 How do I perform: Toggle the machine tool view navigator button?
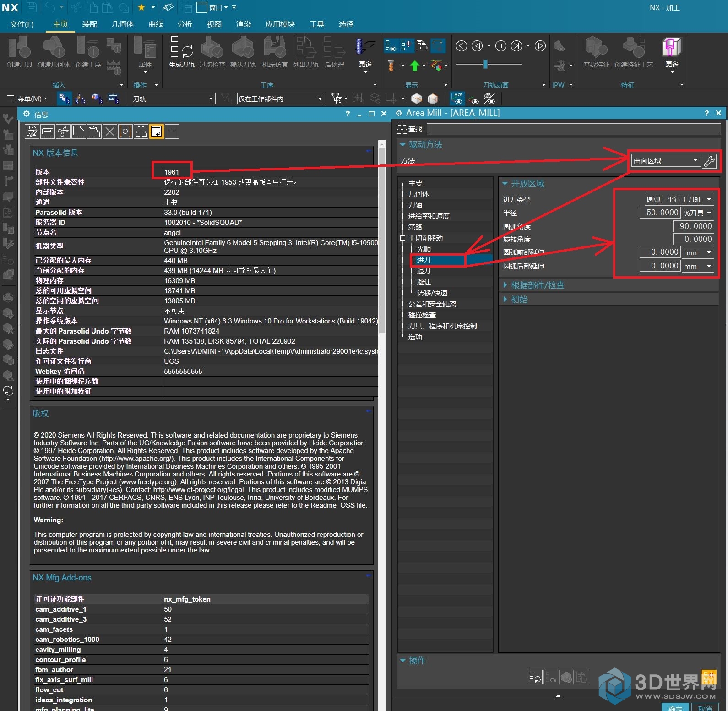coord(80,98)
